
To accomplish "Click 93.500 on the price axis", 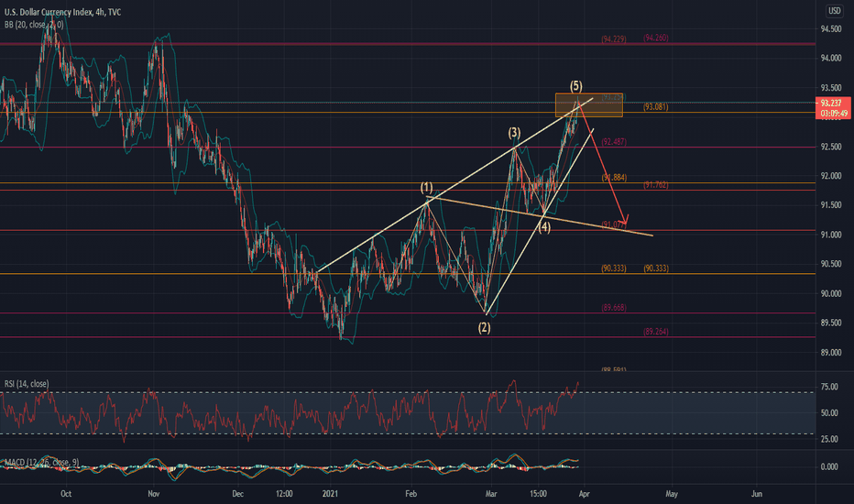I will click(x=831, y=88).
